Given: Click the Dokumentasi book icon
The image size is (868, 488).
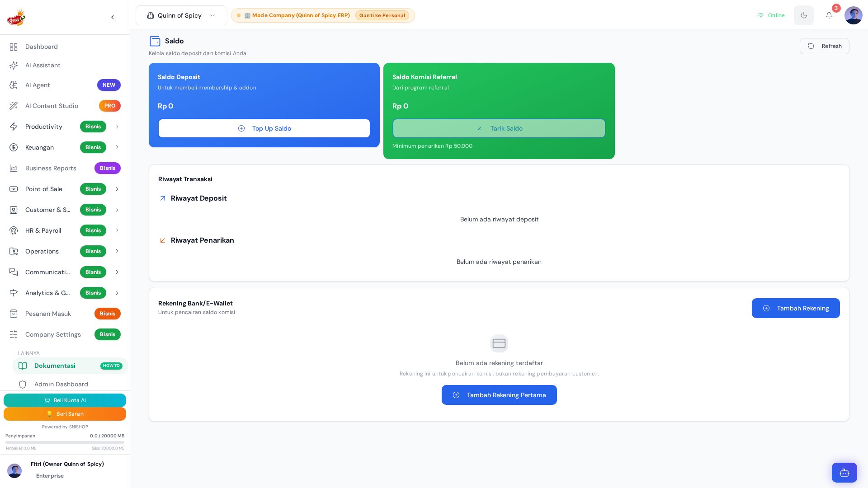Looking at the screenshot, I should coord(23,366).
